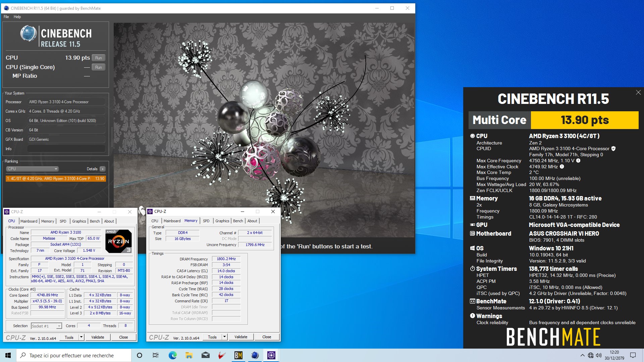This screenshot has height=362, width=644.
Task: Run the CPU multi-core test
Action: [98, 58]
